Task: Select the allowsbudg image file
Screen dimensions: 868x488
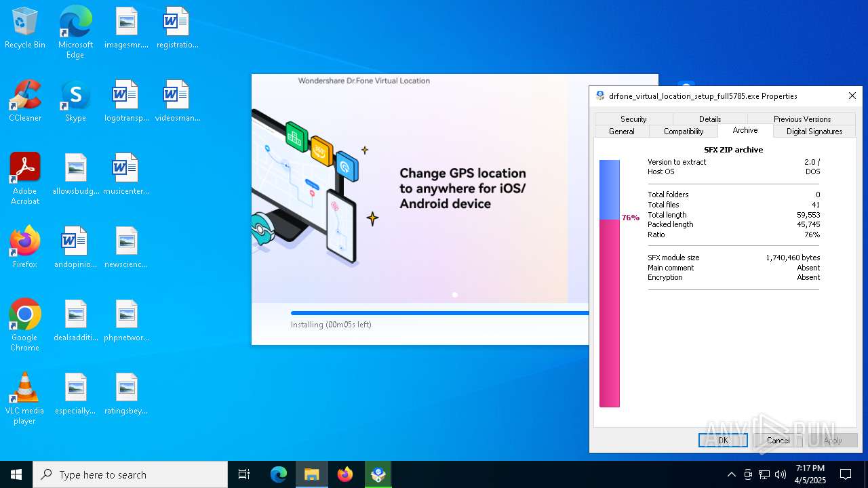Action: coord(75,175)
